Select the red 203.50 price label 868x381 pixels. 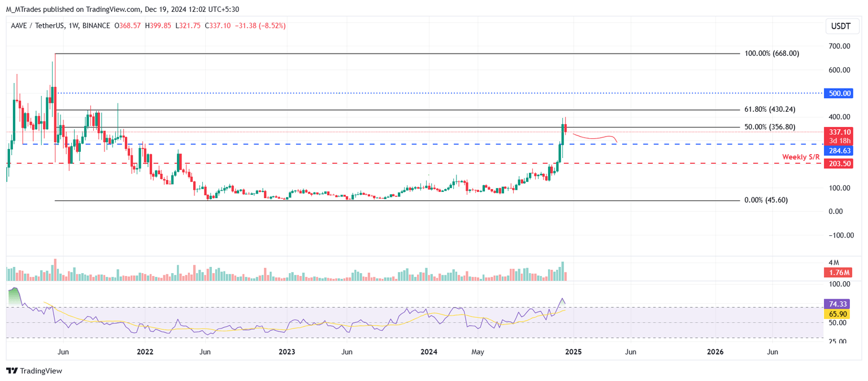(x=839, y=164)
